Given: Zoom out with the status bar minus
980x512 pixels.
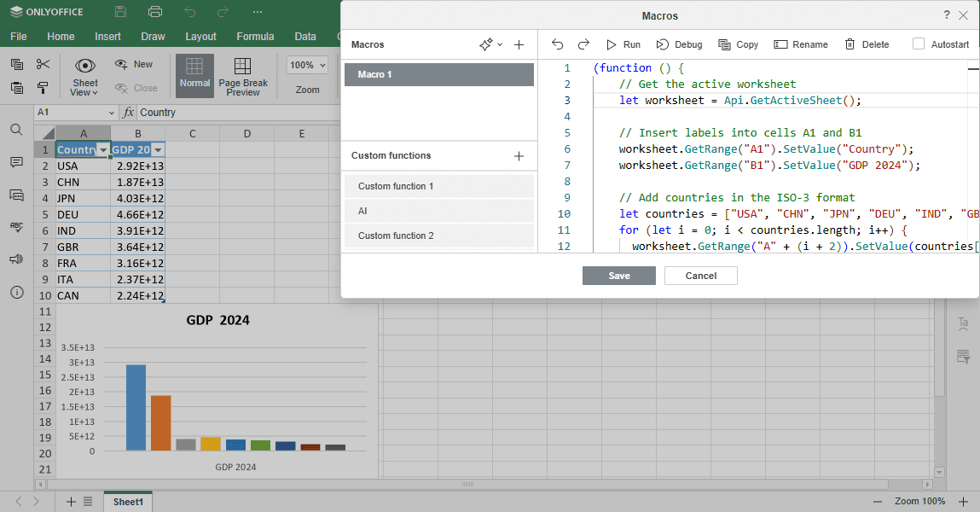Looking at the screenshot, I should (x=878, y=502).
